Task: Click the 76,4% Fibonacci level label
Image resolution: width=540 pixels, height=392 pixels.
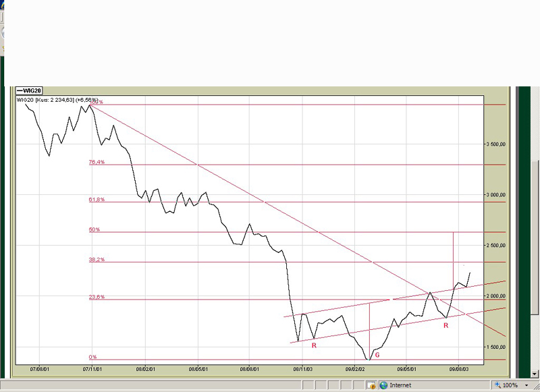Action: click(97, 162)
